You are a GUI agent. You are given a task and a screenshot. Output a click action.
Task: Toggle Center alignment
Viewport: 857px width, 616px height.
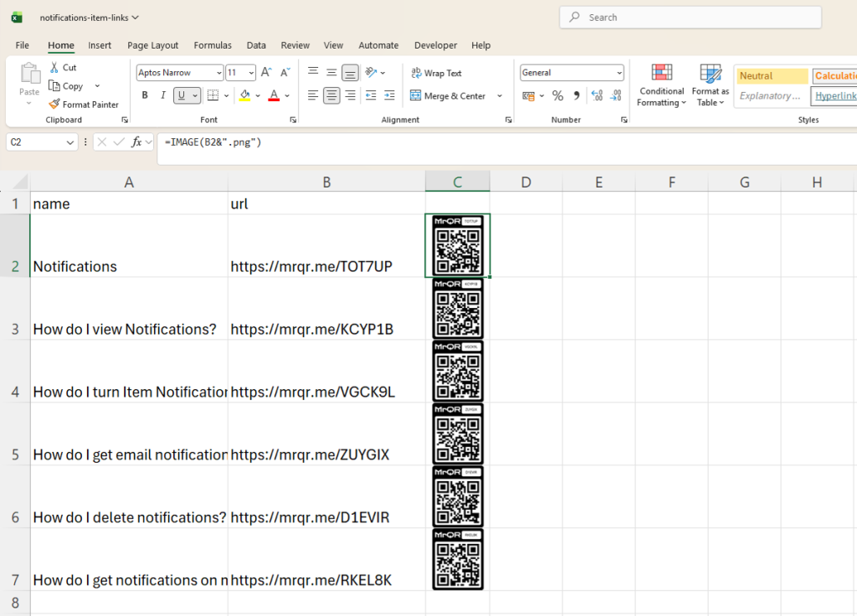[331, 95]
